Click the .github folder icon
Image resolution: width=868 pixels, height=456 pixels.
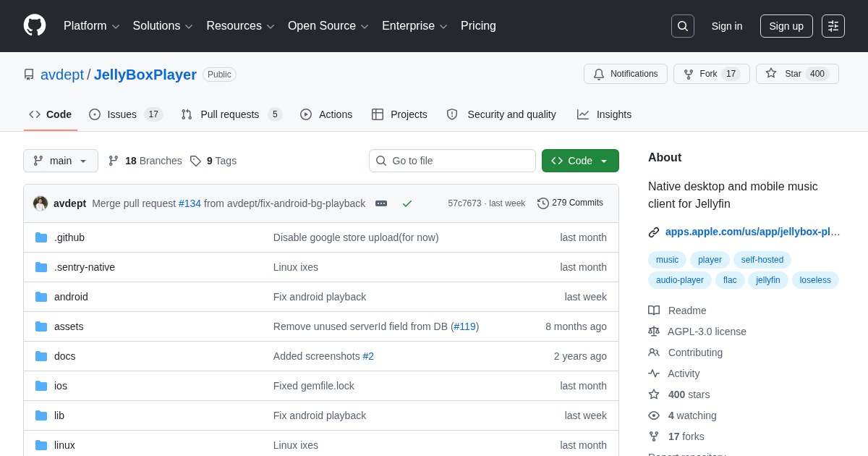[41, 237]
